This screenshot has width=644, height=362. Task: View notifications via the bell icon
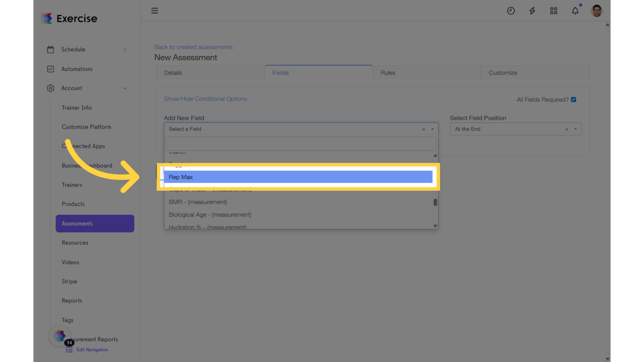pyautogui.click(x=575, y=10)
